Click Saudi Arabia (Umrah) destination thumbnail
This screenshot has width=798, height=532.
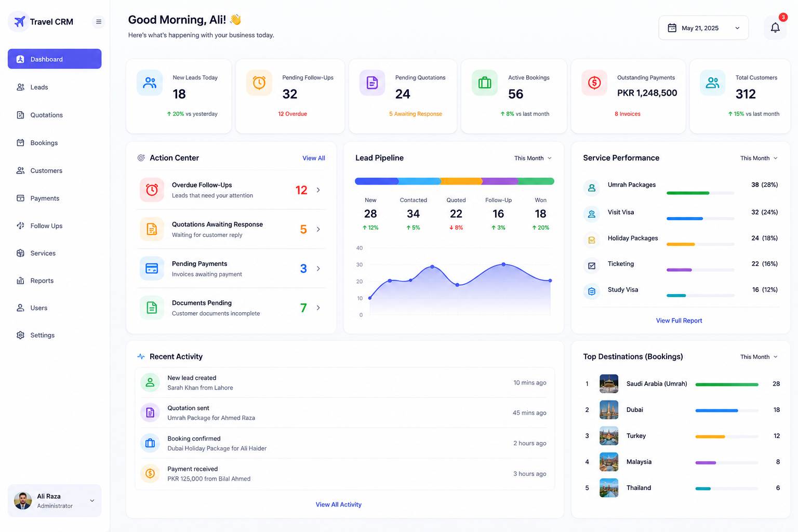(x=609, y=383)
